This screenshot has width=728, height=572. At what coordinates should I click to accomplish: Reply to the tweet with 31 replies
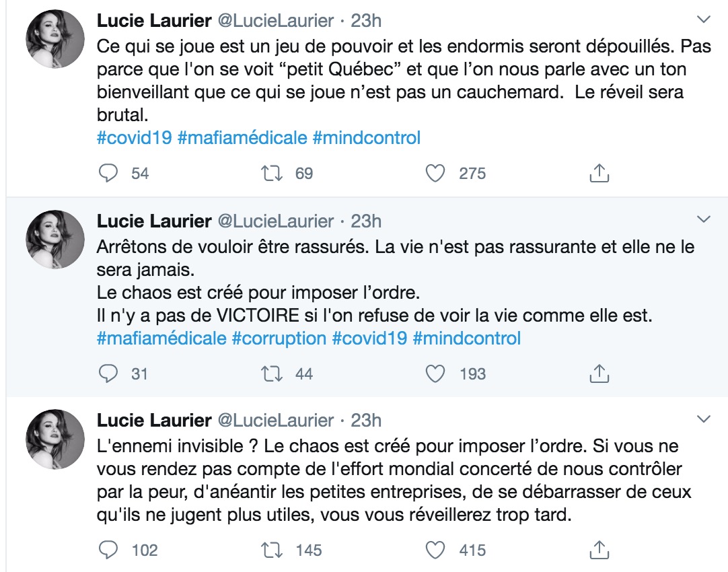tap(108, 373)
